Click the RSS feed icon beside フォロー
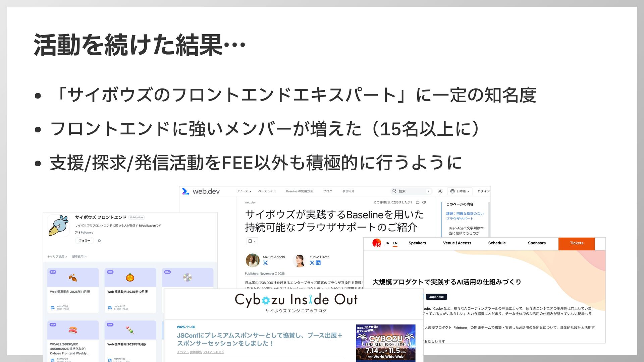The image size is (644, 362). 99,241
